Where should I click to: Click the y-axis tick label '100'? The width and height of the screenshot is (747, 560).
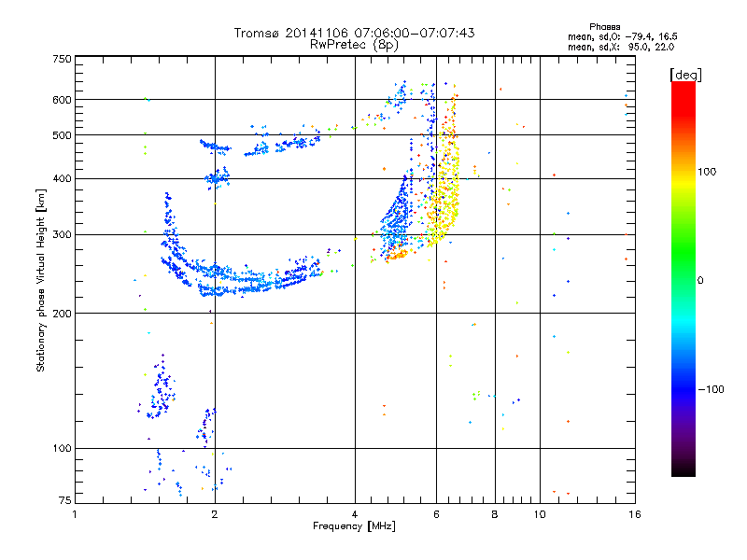click(x=62, y=449)
